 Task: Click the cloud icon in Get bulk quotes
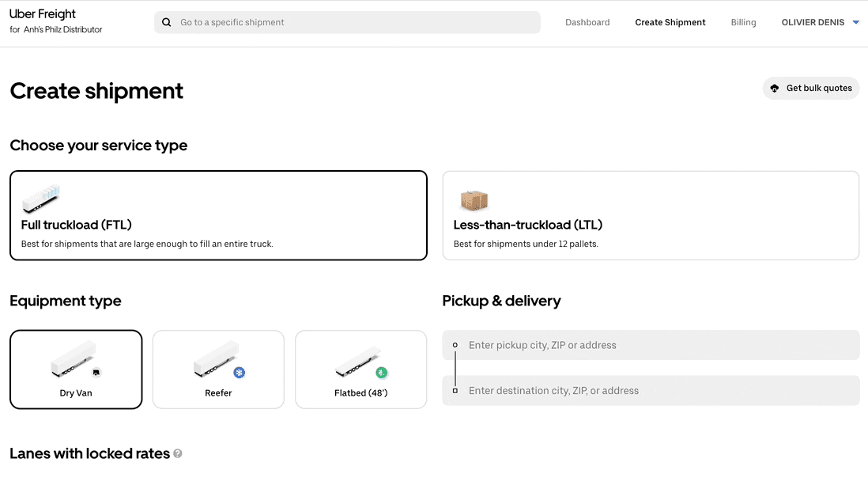[x=775, y=88]
